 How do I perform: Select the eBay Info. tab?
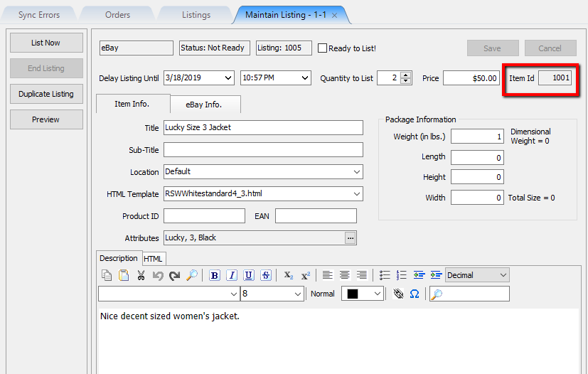coord(204,105)
